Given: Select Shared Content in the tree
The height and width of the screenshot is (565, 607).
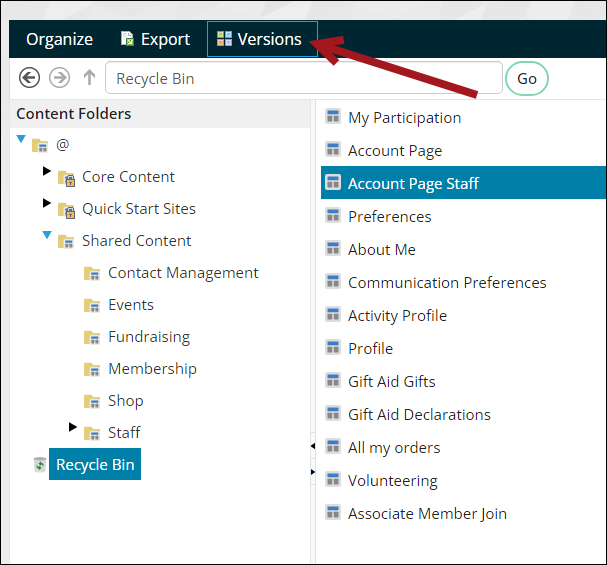Looking at the screenshot, I should click(137, 241).
